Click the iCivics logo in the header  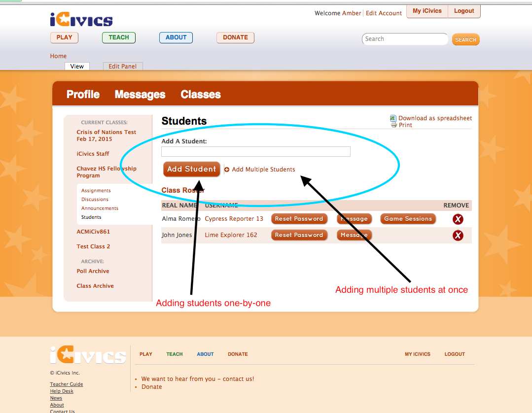point(81,19)
